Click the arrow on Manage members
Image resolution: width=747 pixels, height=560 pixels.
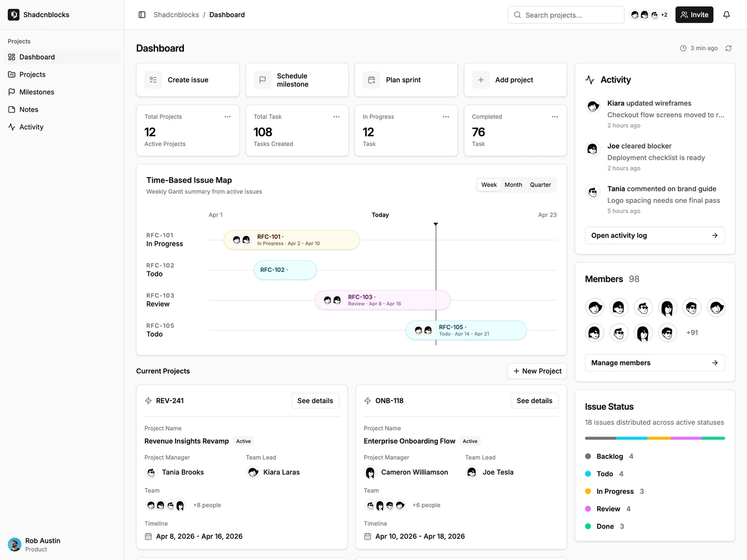click(x=715, y=363)
